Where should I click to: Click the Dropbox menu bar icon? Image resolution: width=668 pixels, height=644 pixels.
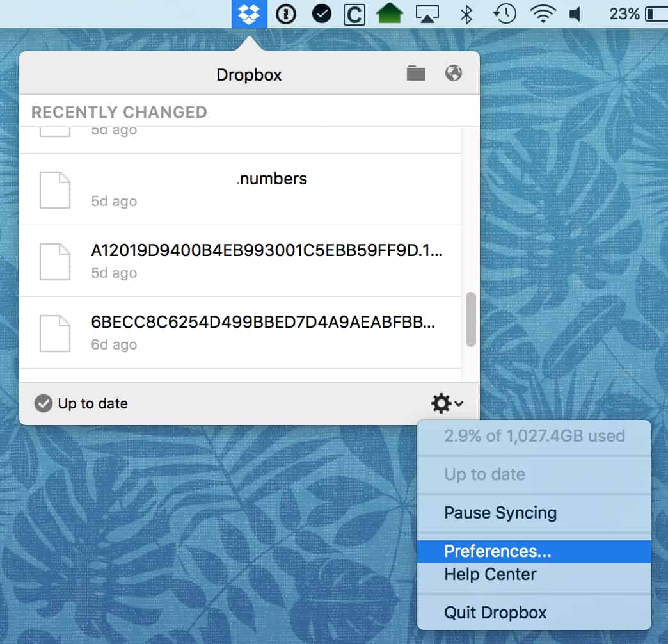250,14
